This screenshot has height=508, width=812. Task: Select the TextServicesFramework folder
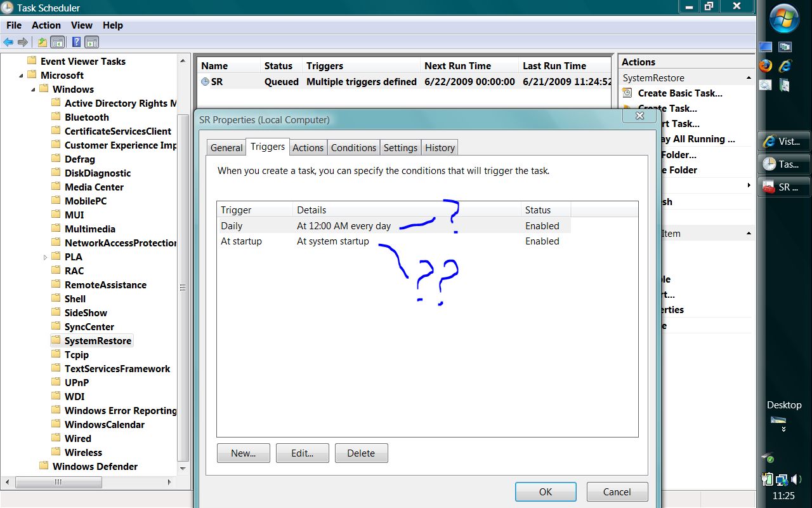pyautogui.click(x=117, y=368)
